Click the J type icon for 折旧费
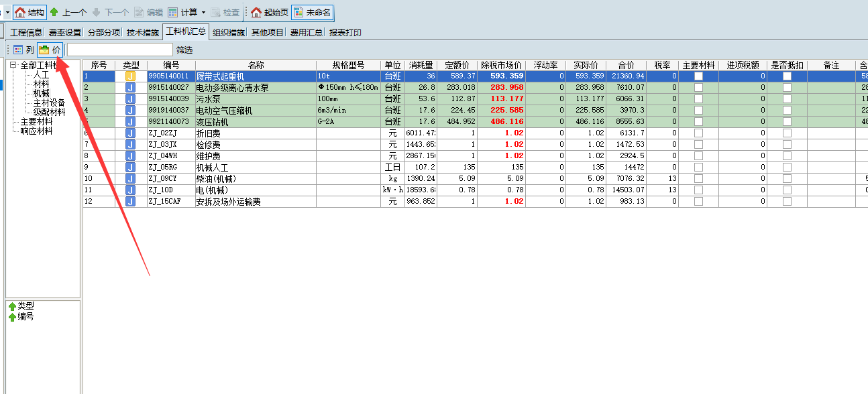 tap(131, 133)
